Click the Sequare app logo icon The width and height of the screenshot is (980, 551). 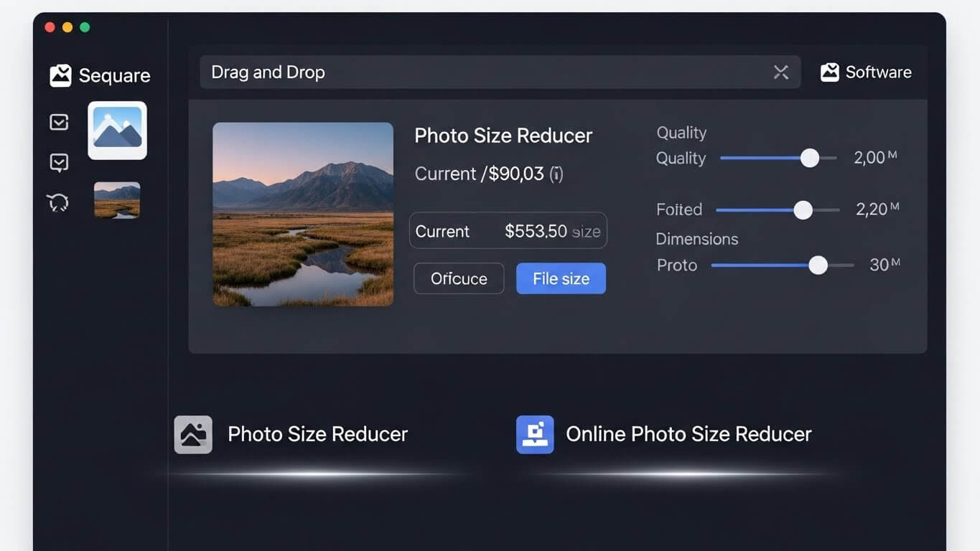coord(61,75)
